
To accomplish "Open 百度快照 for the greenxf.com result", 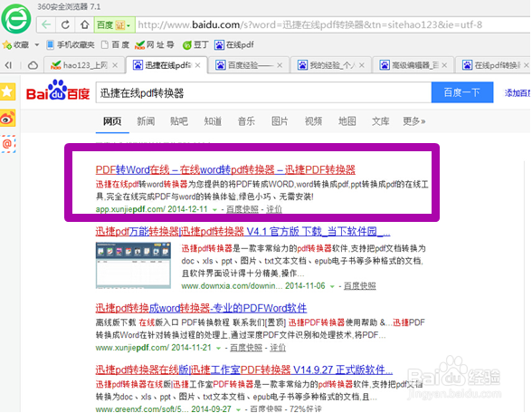I will (x=266, y=409).
